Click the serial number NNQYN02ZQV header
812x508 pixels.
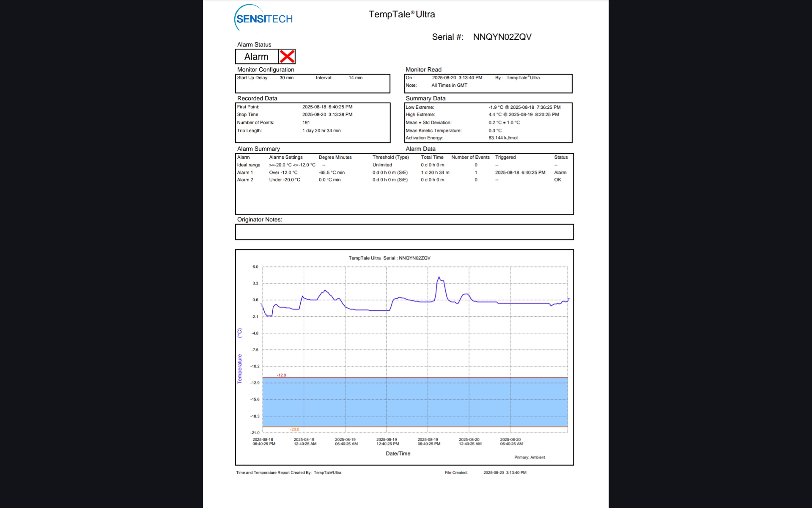(x=502, y=37)
